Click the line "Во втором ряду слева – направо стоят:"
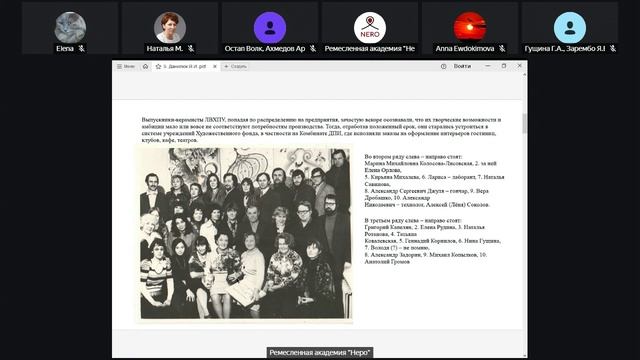Screen dimensions: 640x360 tap(413, 157)
